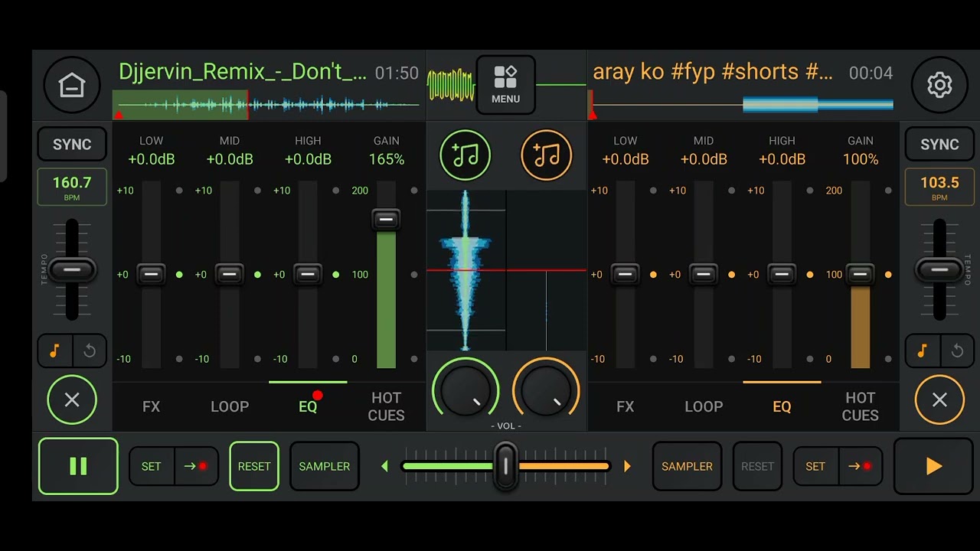Viewport: 980px width, 551px height.
Task: Select EQ tab on left deck
Action: pos(308,406)
